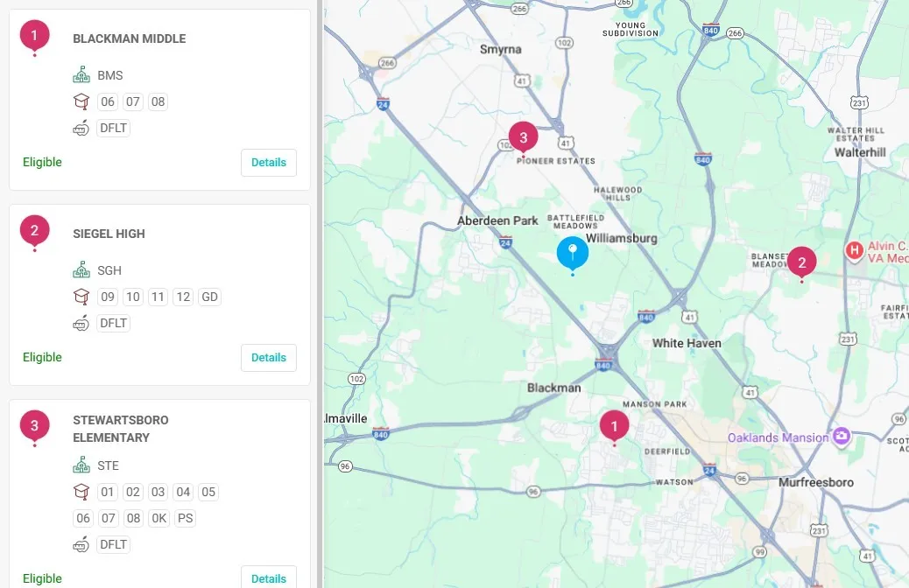Image resolution: width=909 pixels, height=588 pixels.
Task: Click the blue home location pin
Action: pyautogui.click(x=573, y=253)
